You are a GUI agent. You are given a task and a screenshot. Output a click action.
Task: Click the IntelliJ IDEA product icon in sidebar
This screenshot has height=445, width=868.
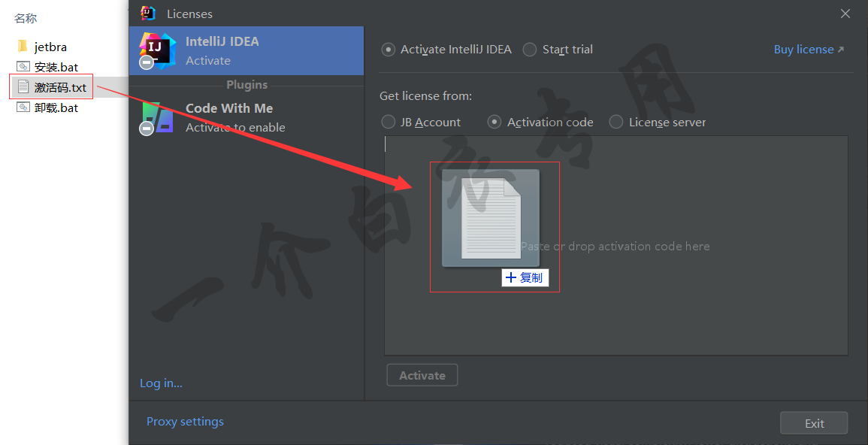point(157,50)
